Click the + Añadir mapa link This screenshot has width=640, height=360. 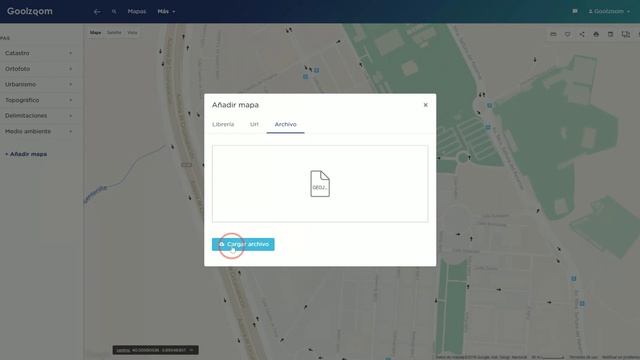tap(26, 154)
